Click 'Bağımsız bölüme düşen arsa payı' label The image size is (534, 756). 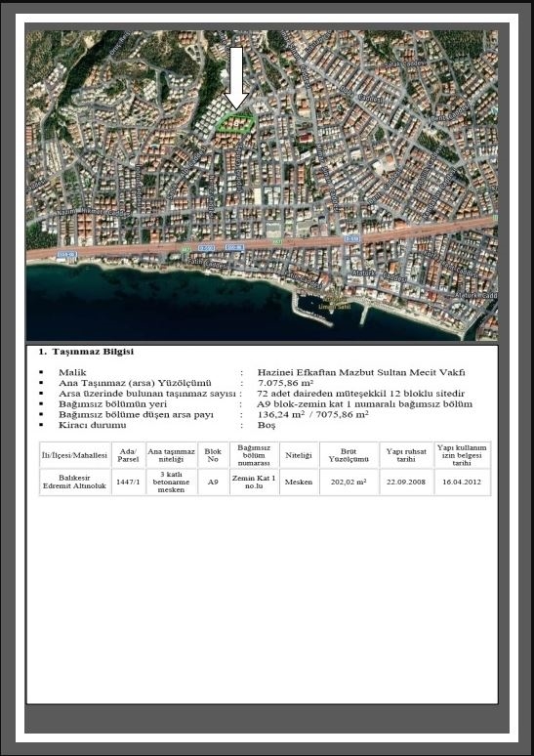[x=136, y=415]
